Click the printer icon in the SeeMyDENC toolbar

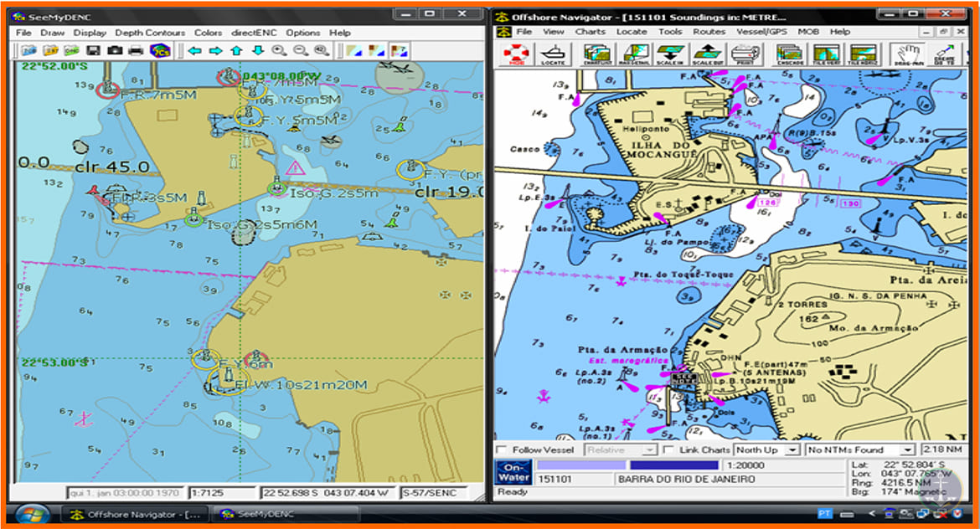pyautogui.click(x=136, y=50)
